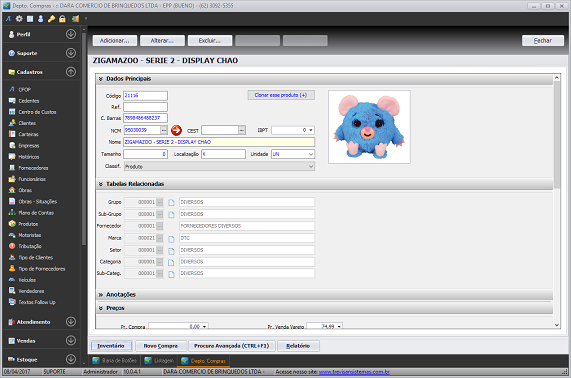Switch to the Barra de Botões tab
This screenshot has height=378, width=571.
point(115,361)
